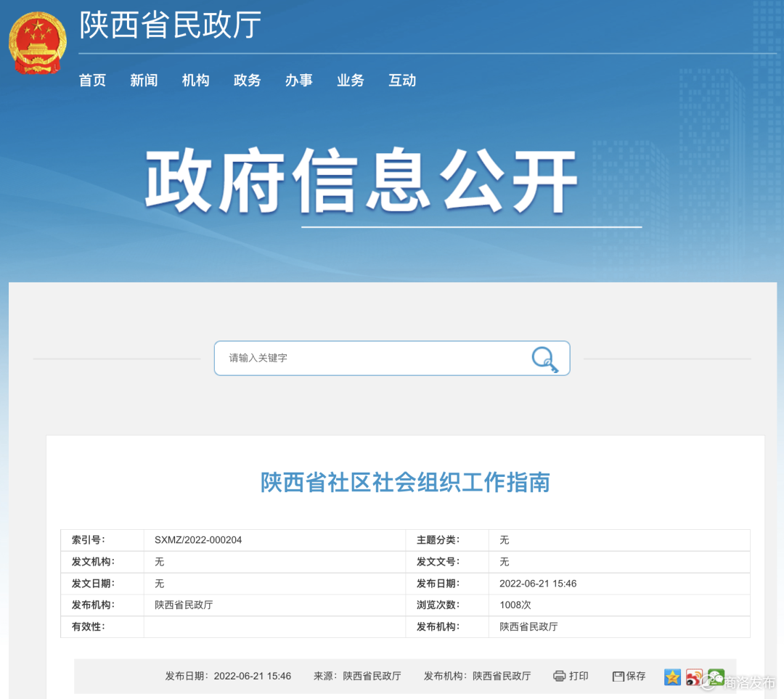Viewport: 784px width, 699px height.
Task: Open the 新闻 menu item
Action: pyautogui.click(x=144, y=80)
